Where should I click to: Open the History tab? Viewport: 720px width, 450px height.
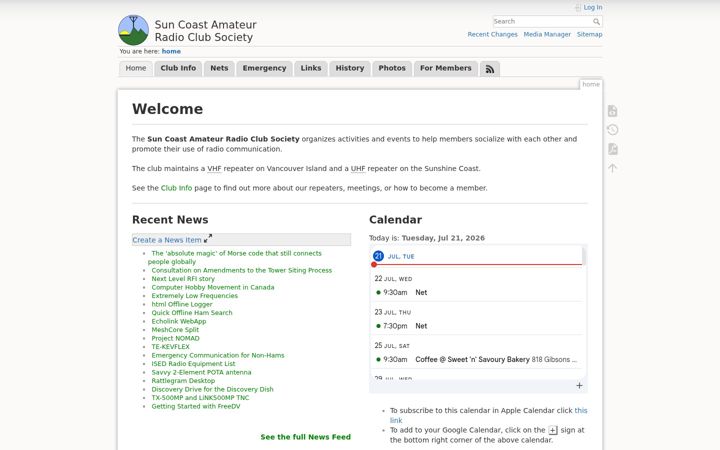350,68
